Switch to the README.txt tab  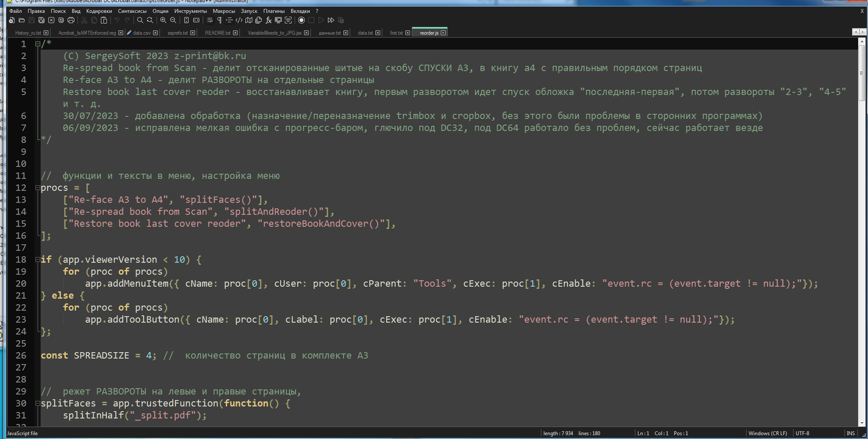[x=218, y=33]
